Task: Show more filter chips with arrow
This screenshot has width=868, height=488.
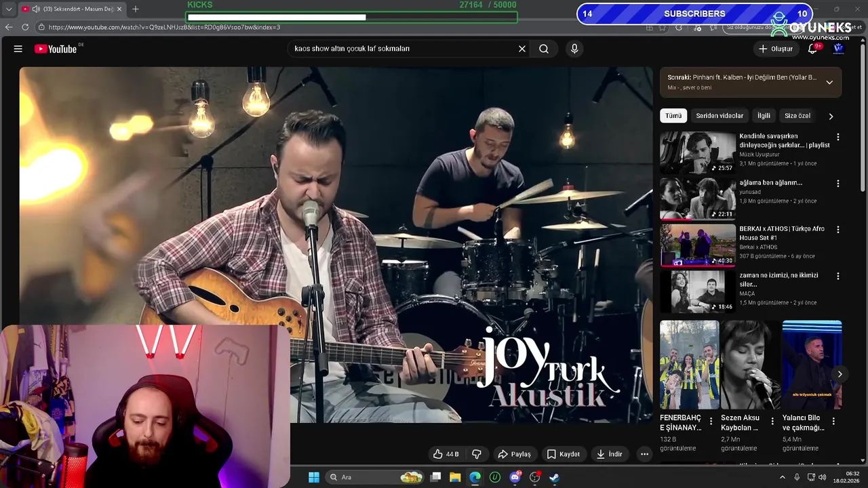Action: (831, 116)
